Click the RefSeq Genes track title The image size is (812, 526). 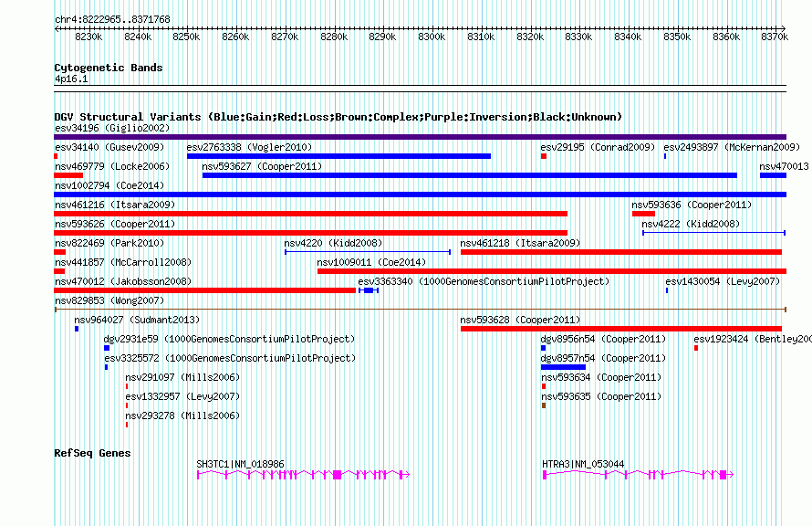point(92,453)
